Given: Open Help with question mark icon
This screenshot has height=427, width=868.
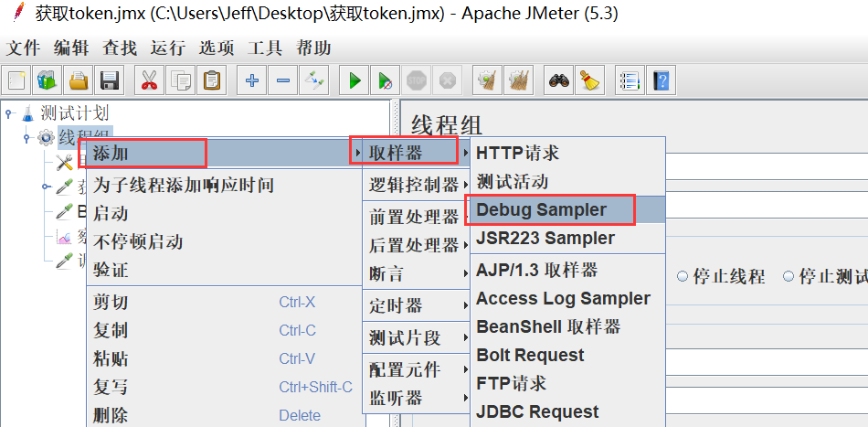Looking at the screenshot, I should pos(662,80).
